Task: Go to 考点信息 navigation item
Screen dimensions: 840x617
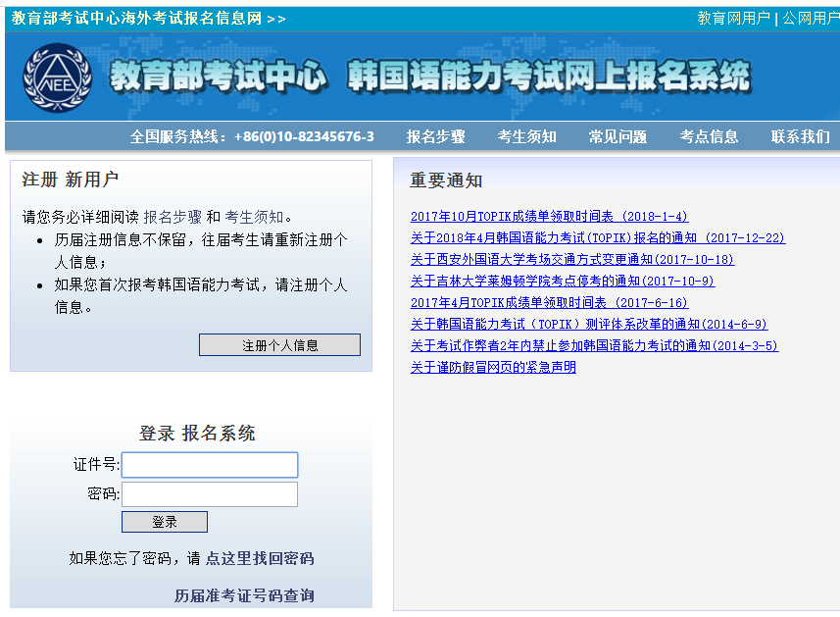Action: coord(709,136)
